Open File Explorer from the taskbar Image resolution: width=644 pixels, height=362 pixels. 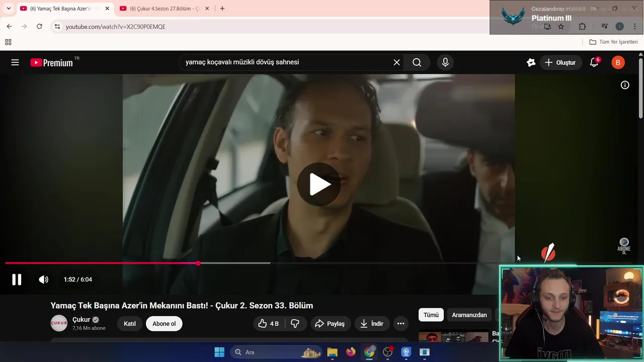pyautogui.click(x=332, y=352)
